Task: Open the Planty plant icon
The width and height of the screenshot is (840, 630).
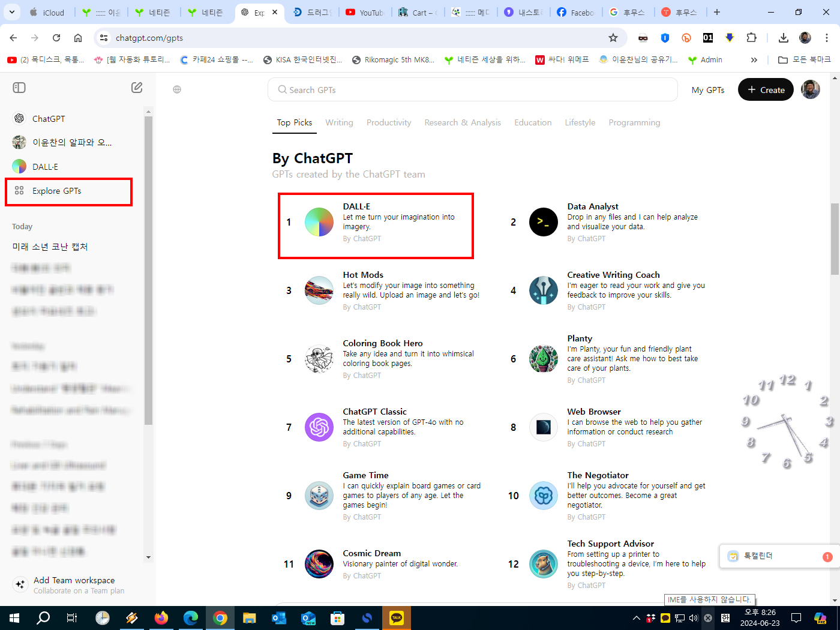Action: point(544,359)
